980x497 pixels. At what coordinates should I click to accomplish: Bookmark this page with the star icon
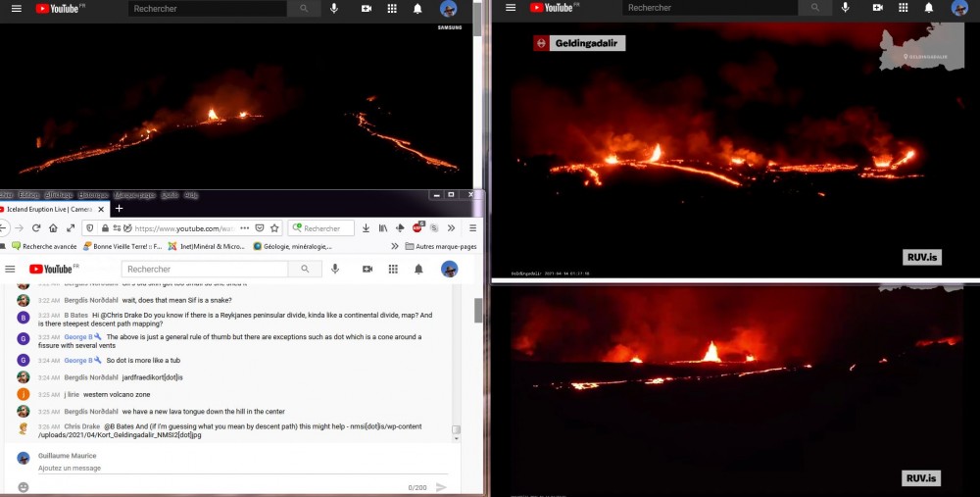click(x=274, y=228)
